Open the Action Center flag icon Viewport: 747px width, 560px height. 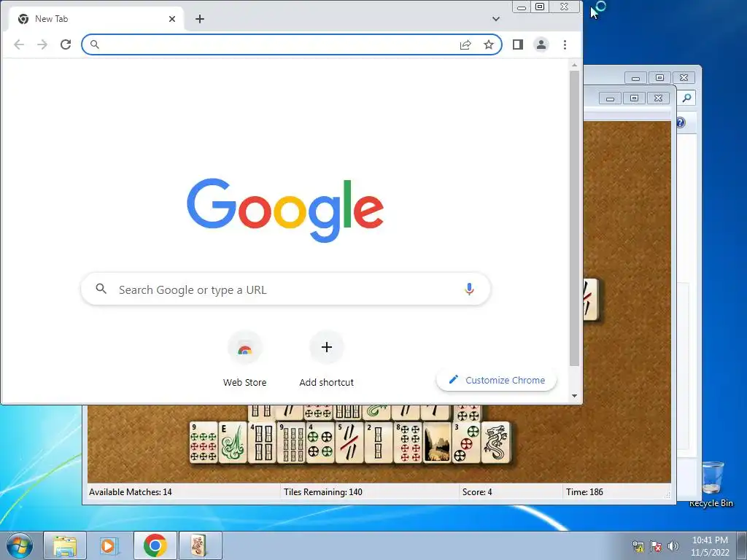click(656, 546)
